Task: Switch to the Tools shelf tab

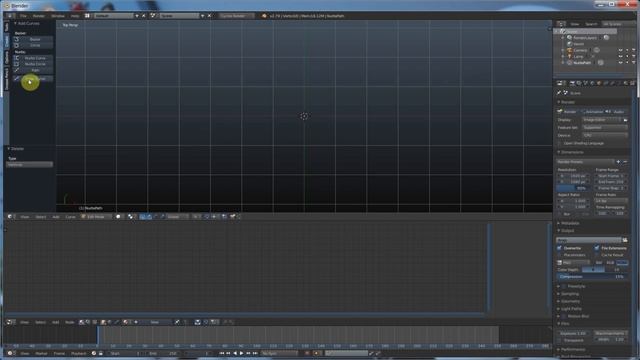Action: pos(6,27)
